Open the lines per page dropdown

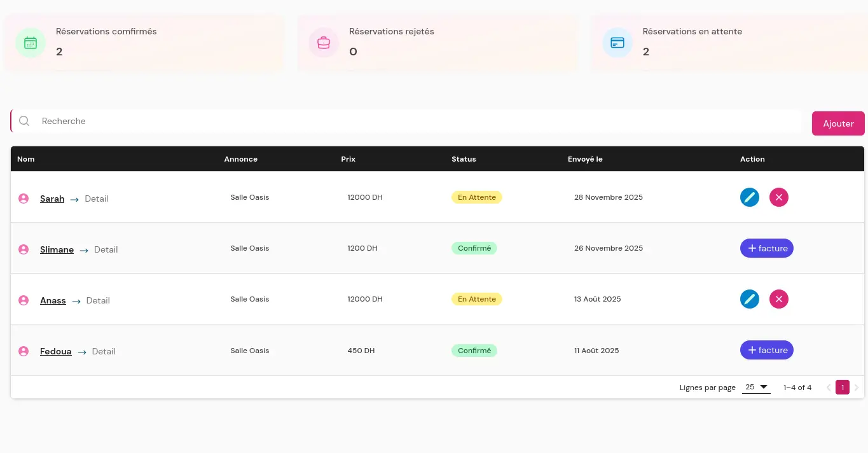[x=756, y=387]
